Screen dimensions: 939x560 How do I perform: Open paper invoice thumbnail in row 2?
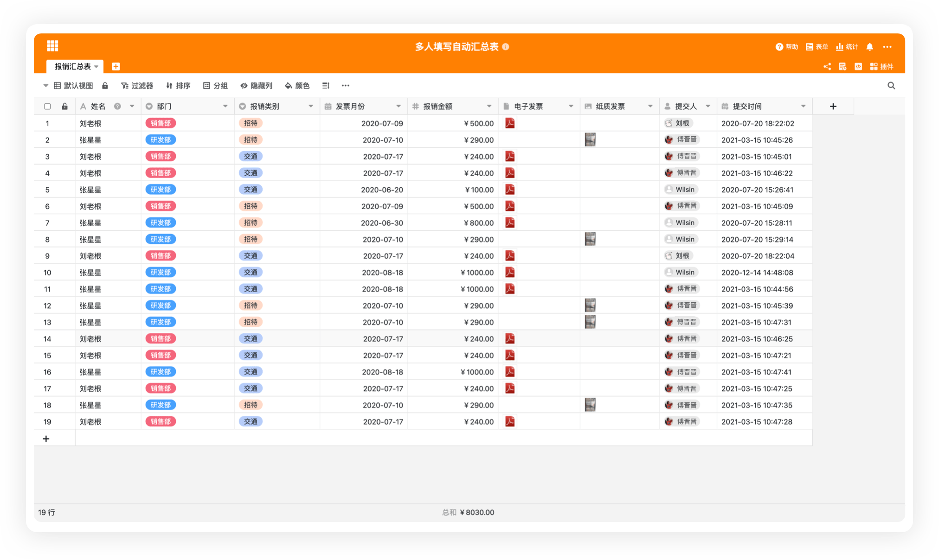click(590, 140)
